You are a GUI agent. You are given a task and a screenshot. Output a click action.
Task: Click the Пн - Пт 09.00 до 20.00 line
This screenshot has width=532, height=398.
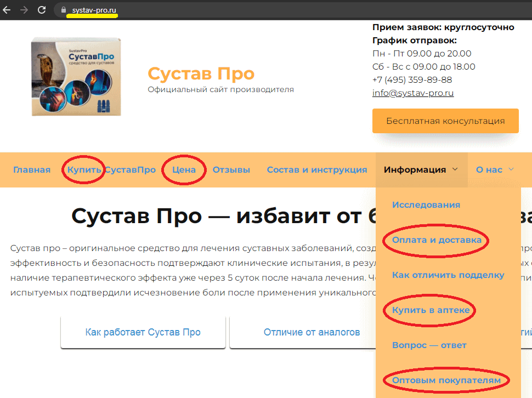pyautogui.click(x=422, y=54)
